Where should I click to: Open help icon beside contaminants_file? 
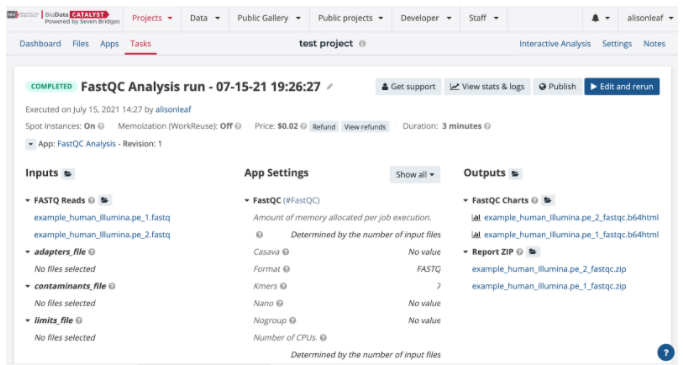(x=112, y=286)
